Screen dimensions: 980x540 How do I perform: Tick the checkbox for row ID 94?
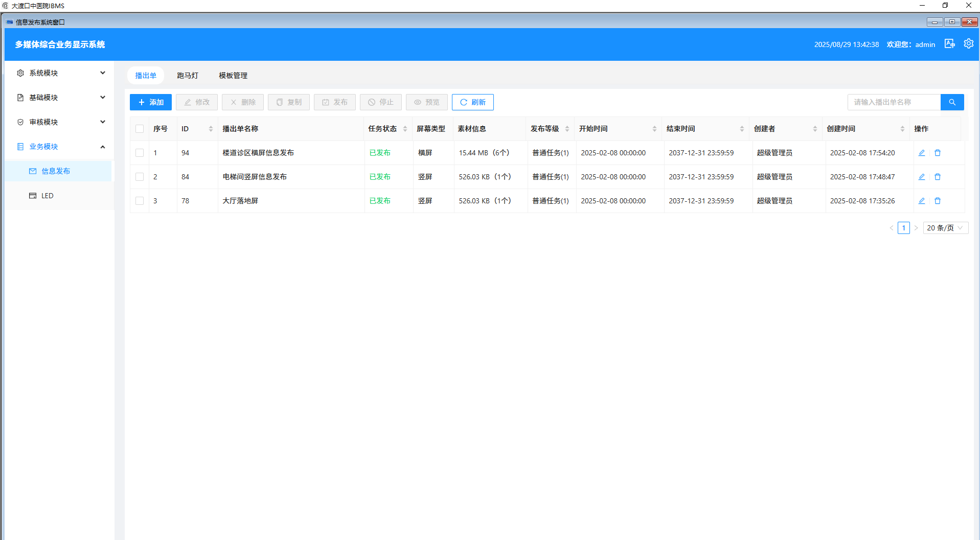coord(140,153)
